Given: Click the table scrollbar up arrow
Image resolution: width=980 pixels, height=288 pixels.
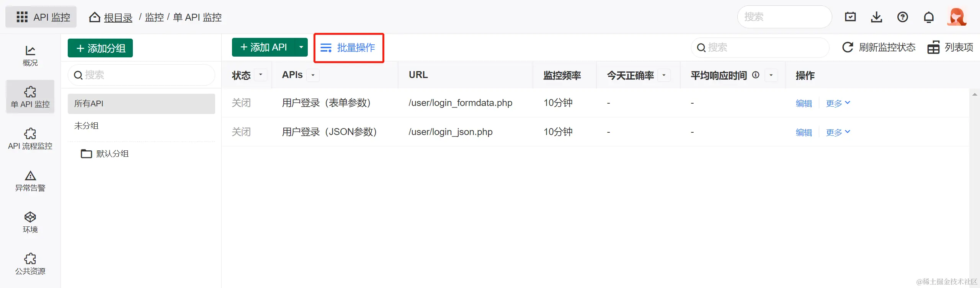Looking at the screenshot, I should pyautogui.click(x=975, y=94).
